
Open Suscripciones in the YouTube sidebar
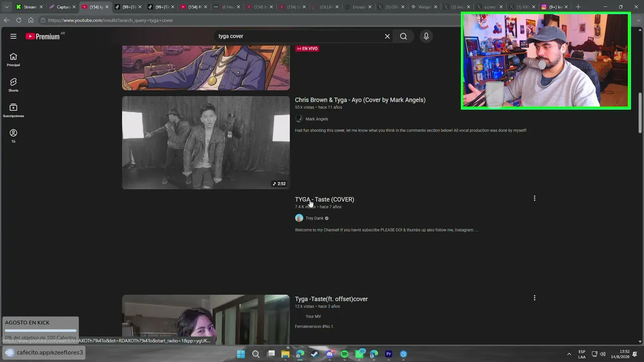[x=14, y=111]
